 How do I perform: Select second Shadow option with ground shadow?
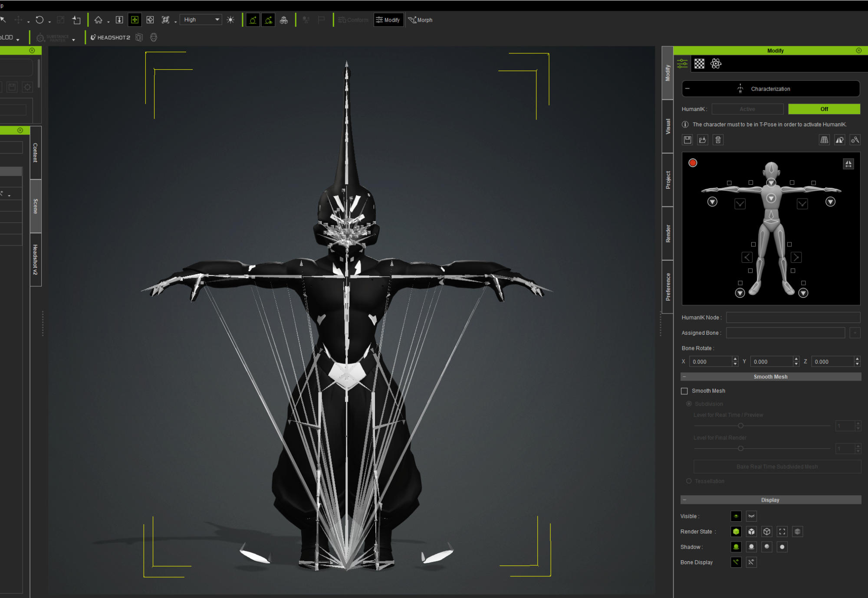[751, 547]
